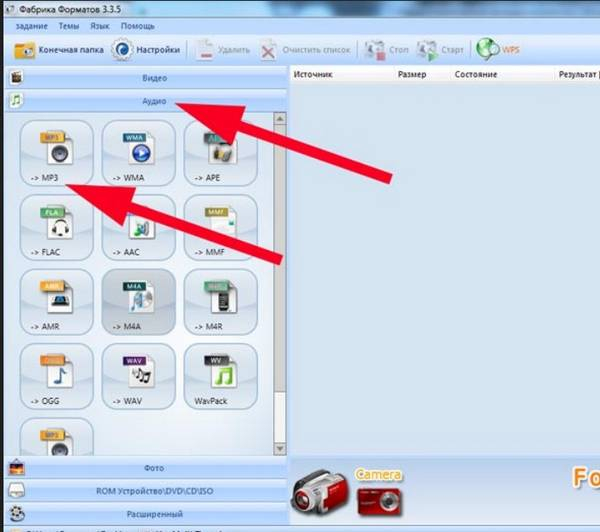Select the FLAC conversion icon
The width and height of the screenshot is (600, 532).
(56, 227)
